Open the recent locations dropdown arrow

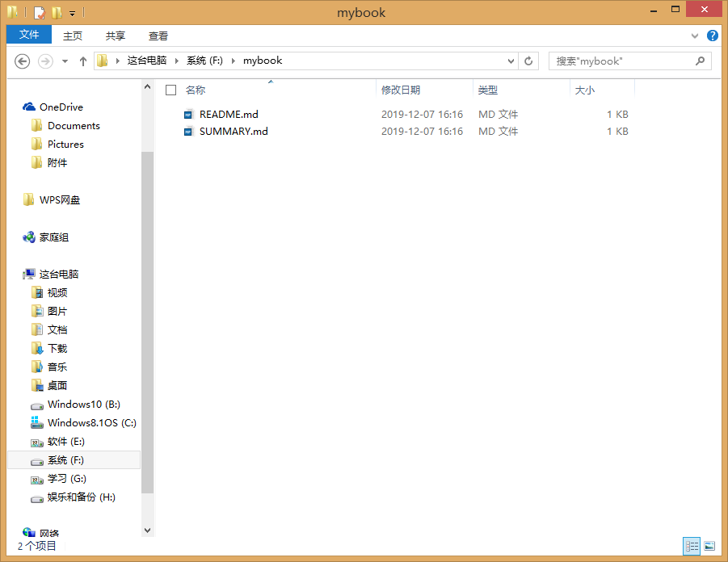pos(65,61)
